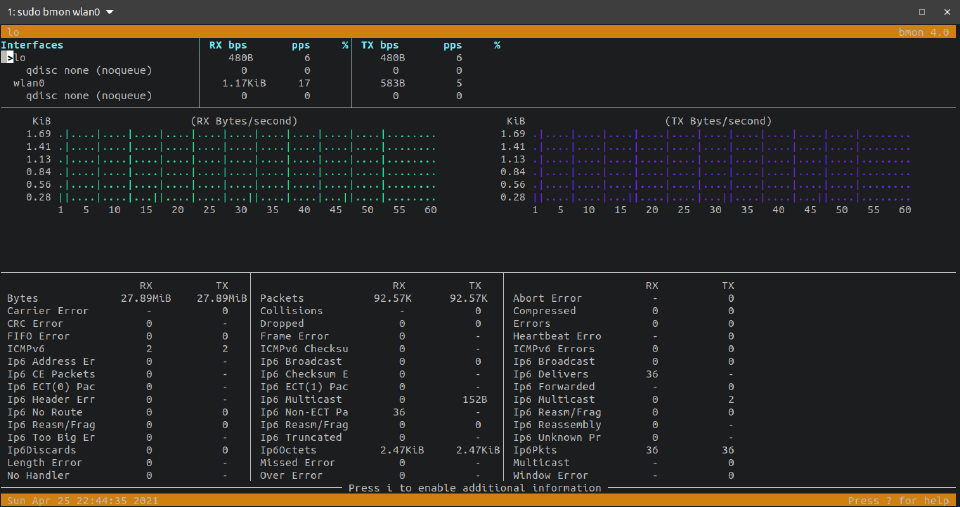Click the RX Bytes/second graph title

tap(244, 121)
